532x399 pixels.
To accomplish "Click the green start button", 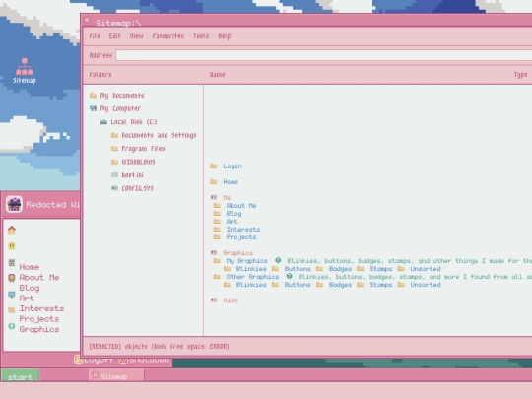I will pyautogui.click(x=21, y=376).
